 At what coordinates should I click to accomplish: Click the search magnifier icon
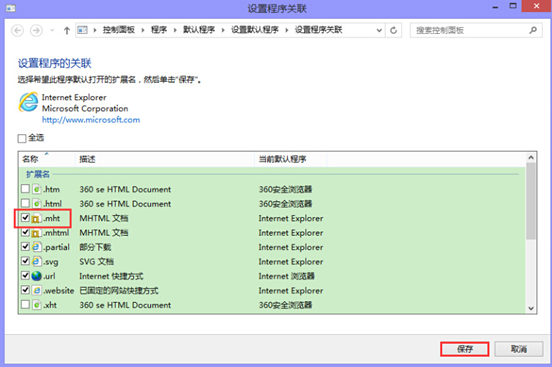533,30
